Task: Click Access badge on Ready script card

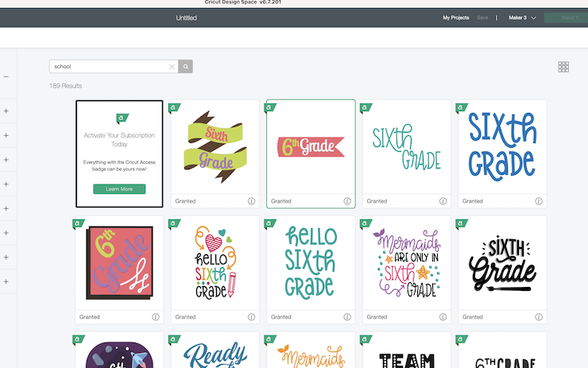Action: [174, 340]
